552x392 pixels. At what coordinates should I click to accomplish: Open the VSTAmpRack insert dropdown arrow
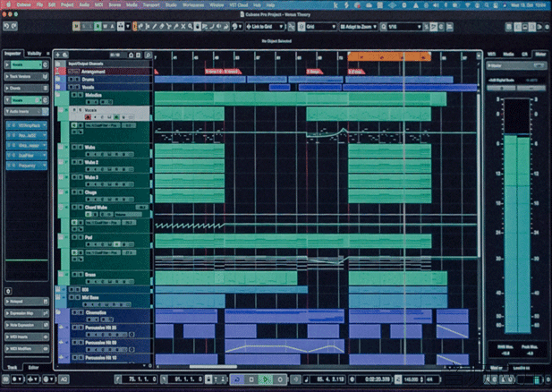[x=45, y=125]
